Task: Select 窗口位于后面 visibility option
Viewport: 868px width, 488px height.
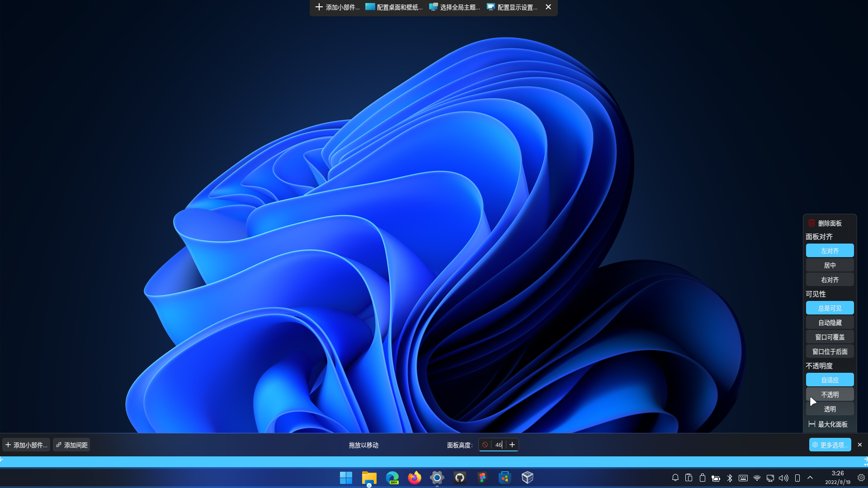Action: click(830, 351)
